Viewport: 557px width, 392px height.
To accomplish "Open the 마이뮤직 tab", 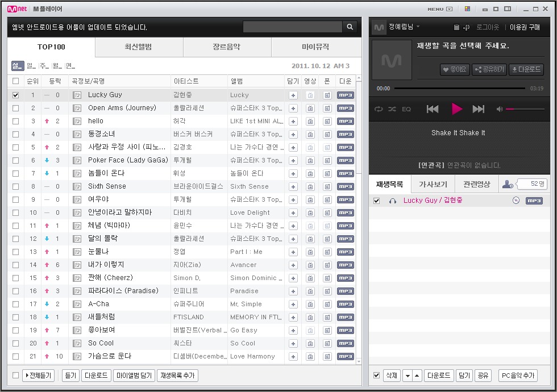I will tap(316, 47).
